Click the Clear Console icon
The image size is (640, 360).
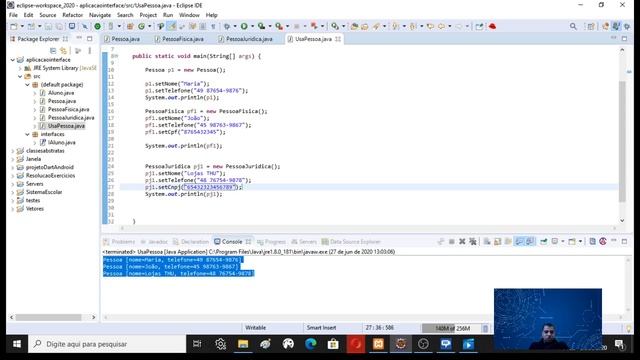pos(487,242)
